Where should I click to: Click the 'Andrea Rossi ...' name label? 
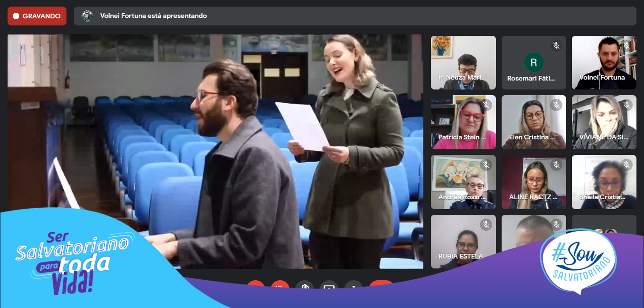pos(462,197)
